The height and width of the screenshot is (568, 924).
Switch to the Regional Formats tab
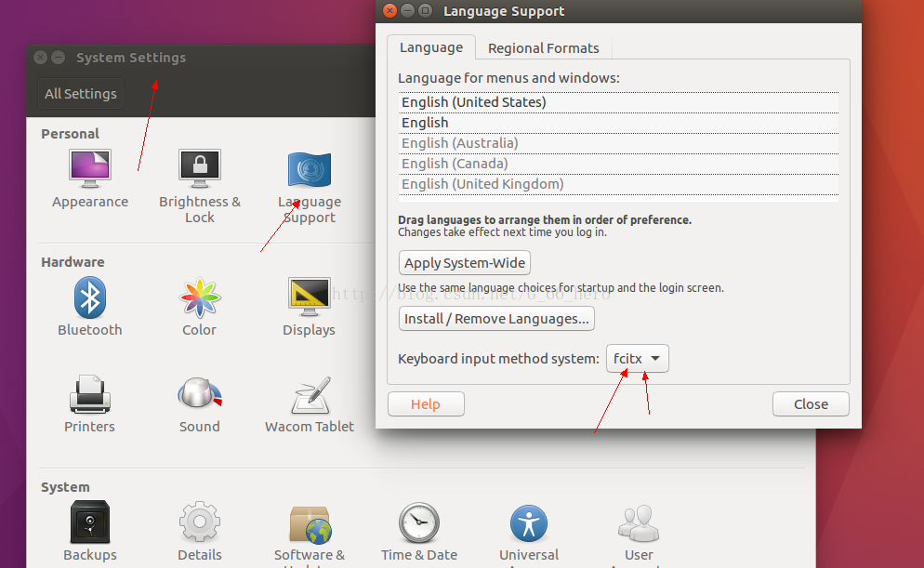click(x=543, y=48)
